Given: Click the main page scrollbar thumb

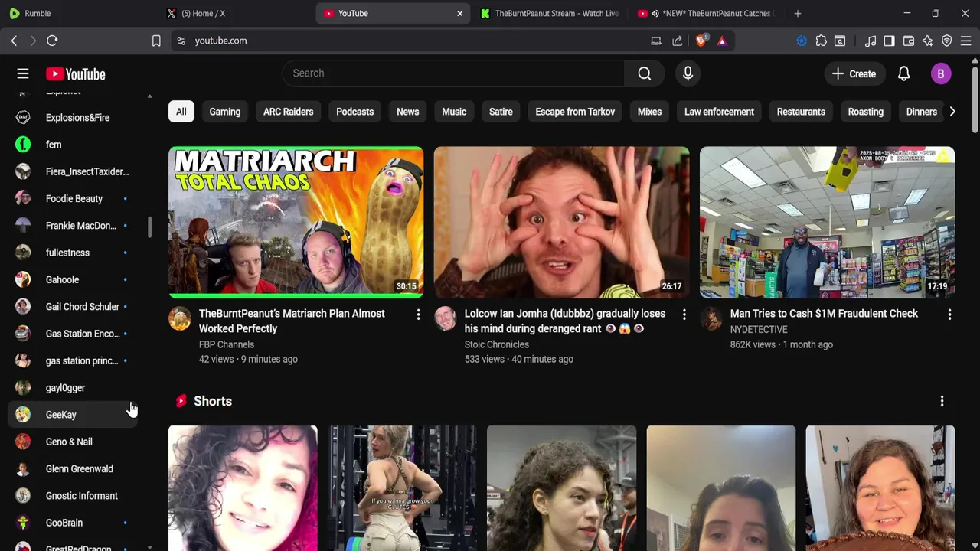Looking at the screenshot, I should 975,99.
